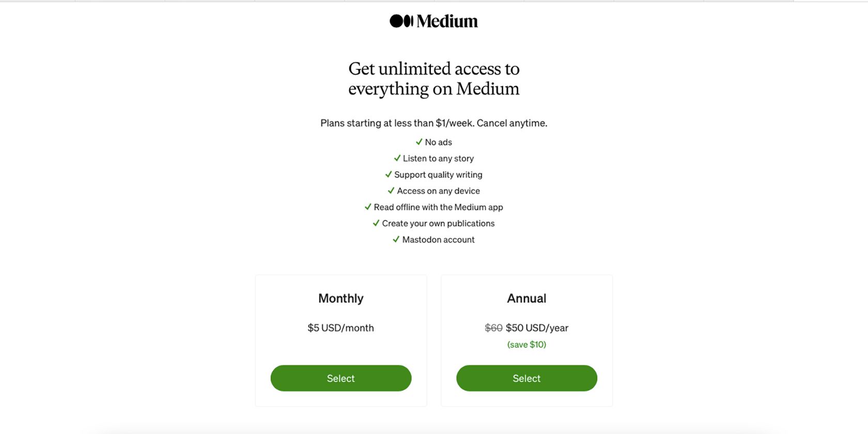The height and width of the screenshot is (434, 868).
Task: Click the Mastodon account list item
Action: point(438,239)
